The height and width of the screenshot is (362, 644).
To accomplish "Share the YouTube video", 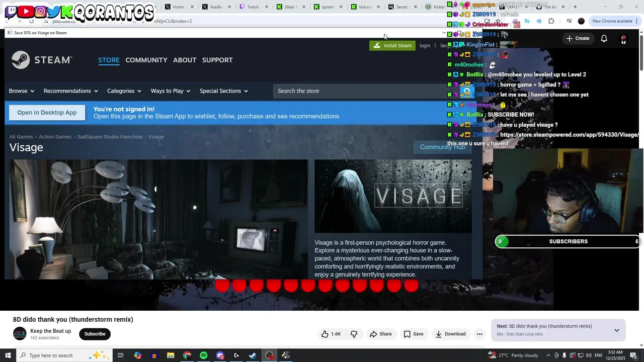I will [380, 334].
